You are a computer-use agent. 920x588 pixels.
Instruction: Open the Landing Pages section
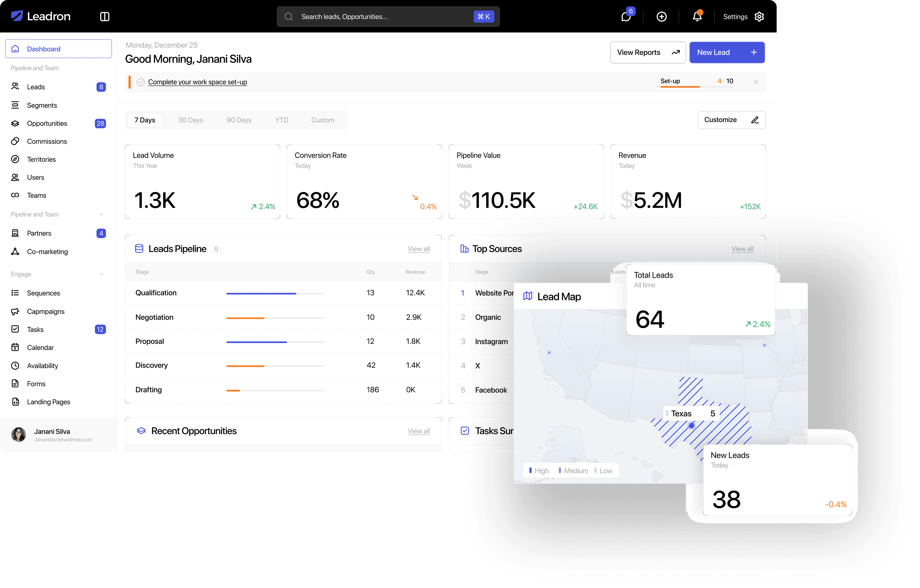(x=49, y=402)
